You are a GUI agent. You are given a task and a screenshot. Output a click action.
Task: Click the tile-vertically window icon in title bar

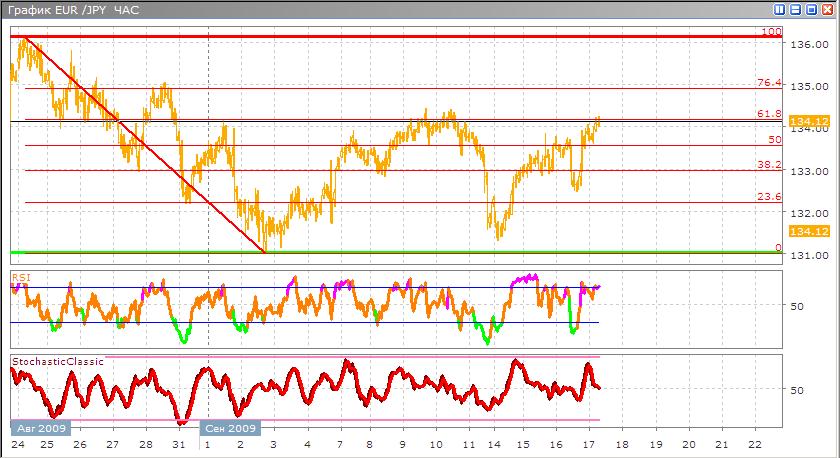780,10
